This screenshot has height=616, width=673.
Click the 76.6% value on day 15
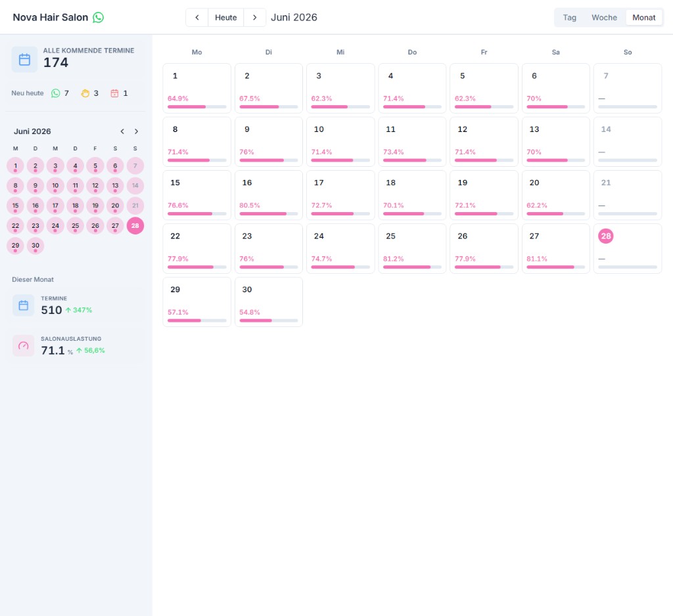coord(177,206)
